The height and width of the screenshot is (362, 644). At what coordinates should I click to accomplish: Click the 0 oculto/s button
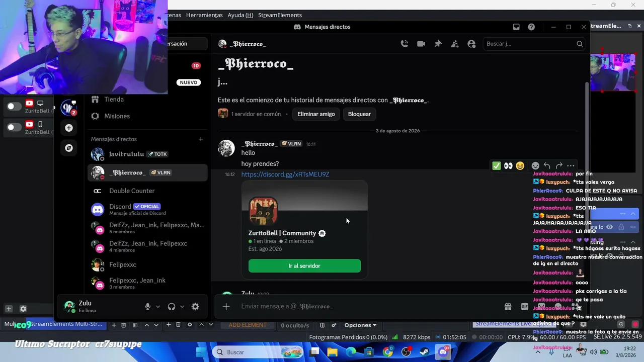click(x=295, y=325)
